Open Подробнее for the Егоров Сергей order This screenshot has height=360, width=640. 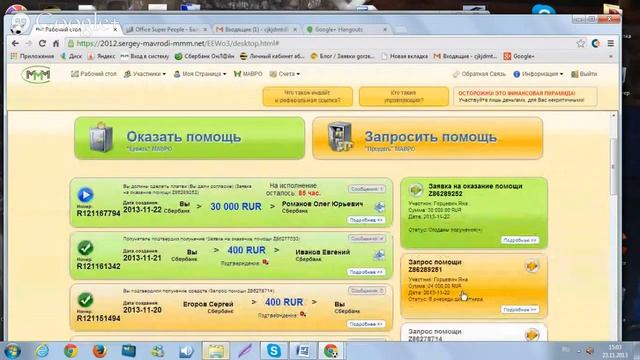[366, 324]
